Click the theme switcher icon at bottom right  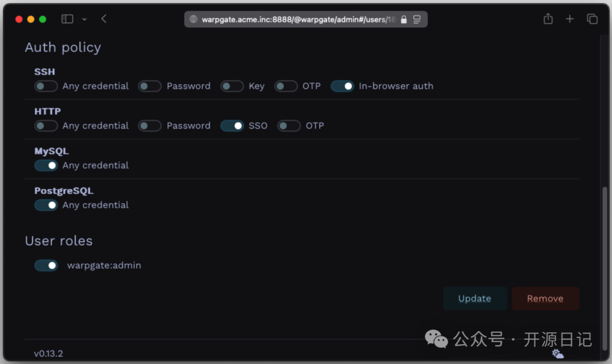(558, 354)
